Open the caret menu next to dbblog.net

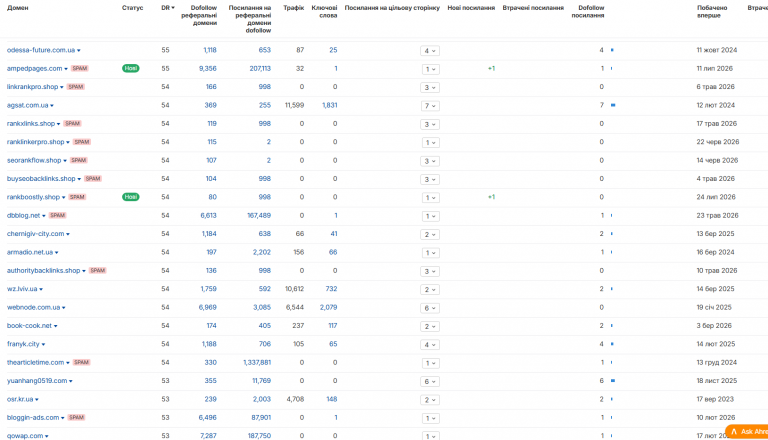(x=44, y=216)
